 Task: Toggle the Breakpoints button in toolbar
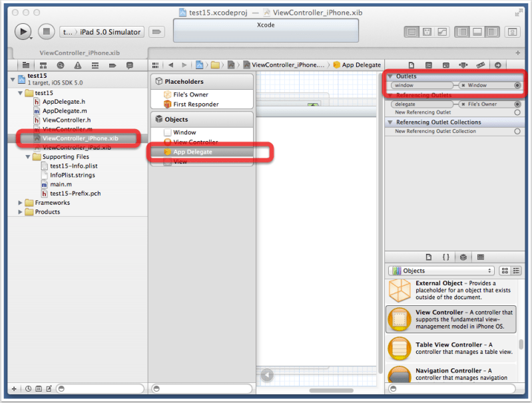(x=156, y=32)
